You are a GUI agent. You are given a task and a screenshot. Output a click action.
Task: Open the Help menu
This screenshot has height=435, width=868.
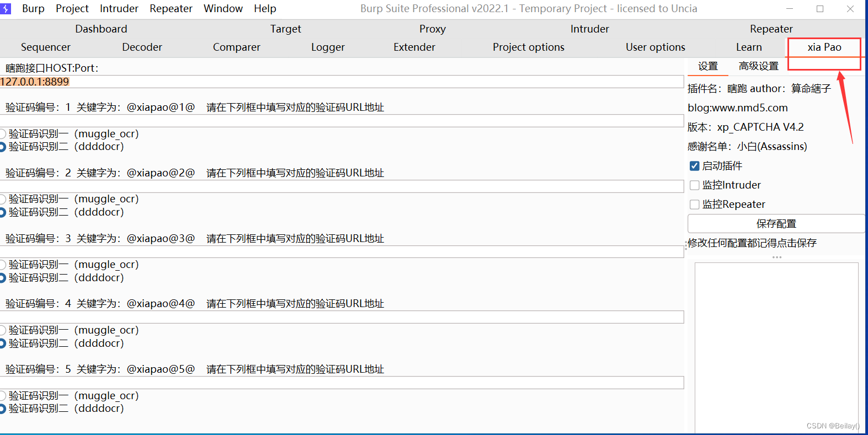pyautogui.click(x=265, y=9)
